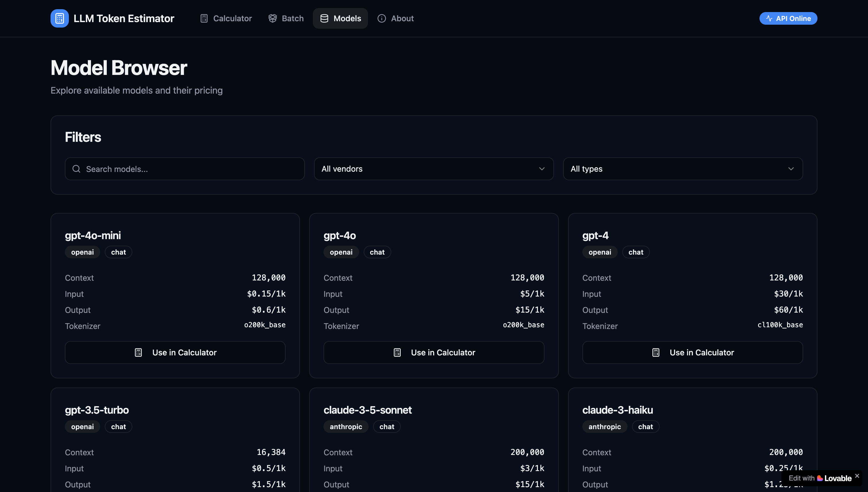Viewport: 868px width, 492px height.
Task: Click the claude-3-haiku card title
Action: [x=618, y=410]
